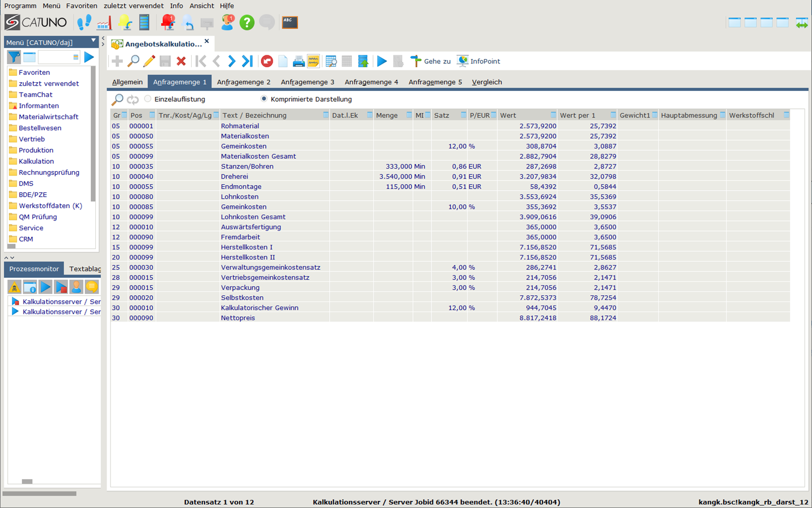Select the Komprimierte Darstellung radio button
This screenshot has width=812, height=508.
click(264, 99)
